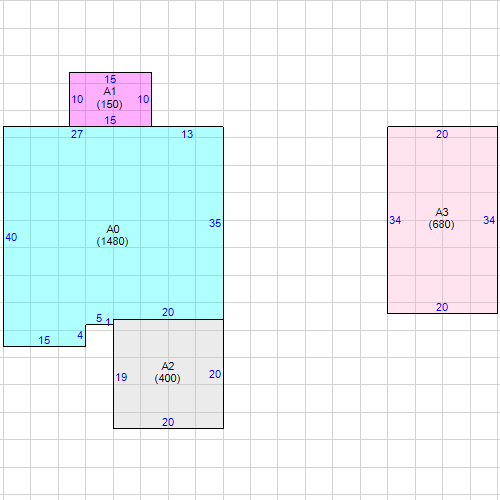The width and height of the screenshot is (500, 500).
Task: Click the 20 dimension on A3's top edge
Action: [x=442, y=134]
